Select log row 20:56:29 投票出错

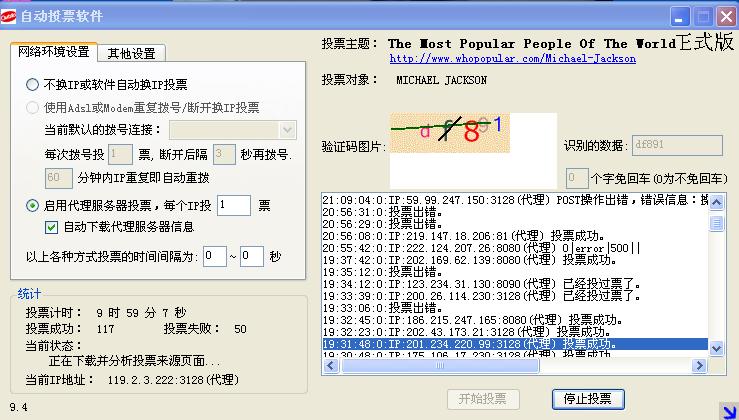coord(515,224)
